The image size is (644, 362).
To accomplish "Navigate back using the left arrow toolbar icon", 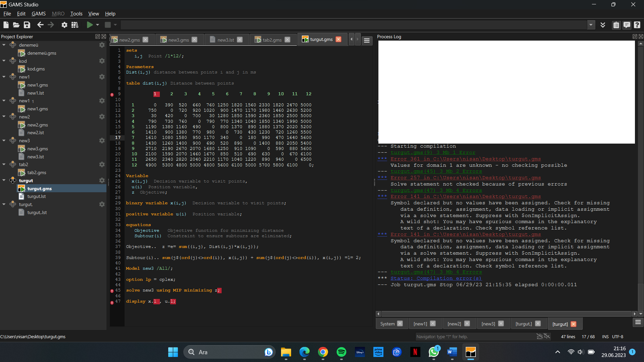I will (x=40, y=24).
